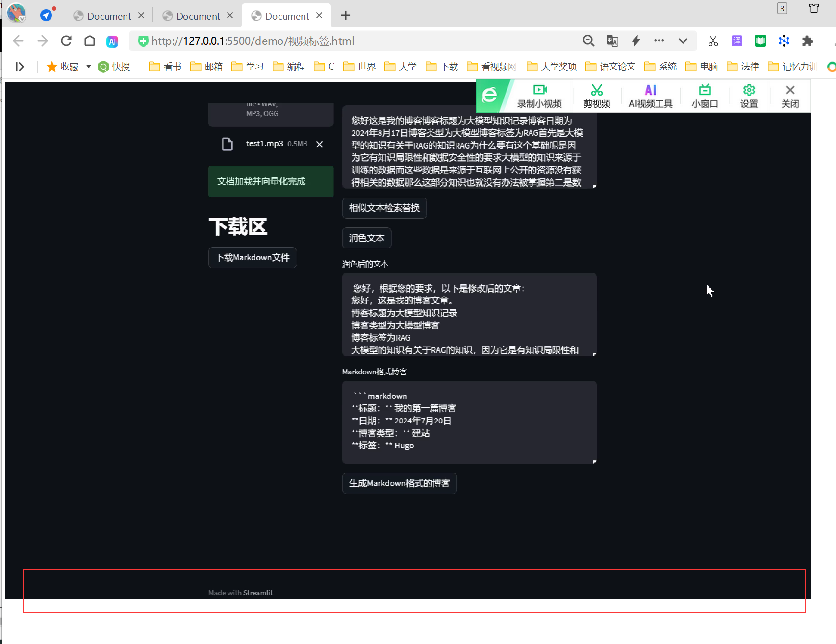Close the second Document tab
This screenshot has width=836, height=644.
coord(230,16)
